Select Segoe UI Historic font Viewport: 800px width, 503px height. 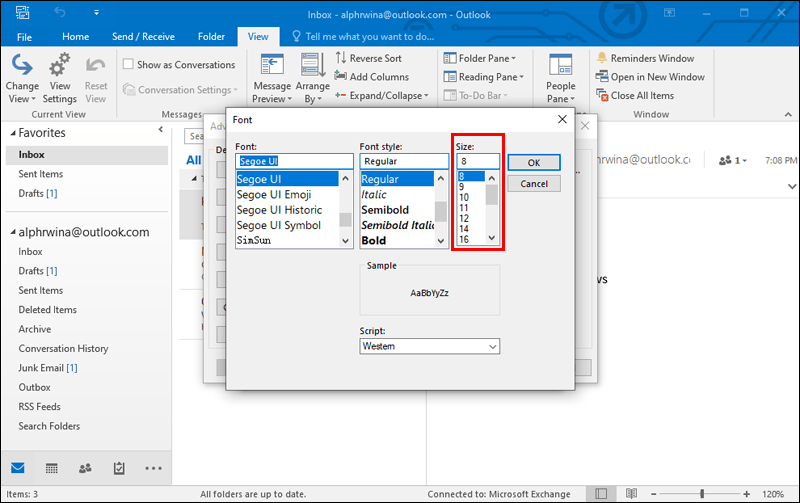[x=287, y=210]
